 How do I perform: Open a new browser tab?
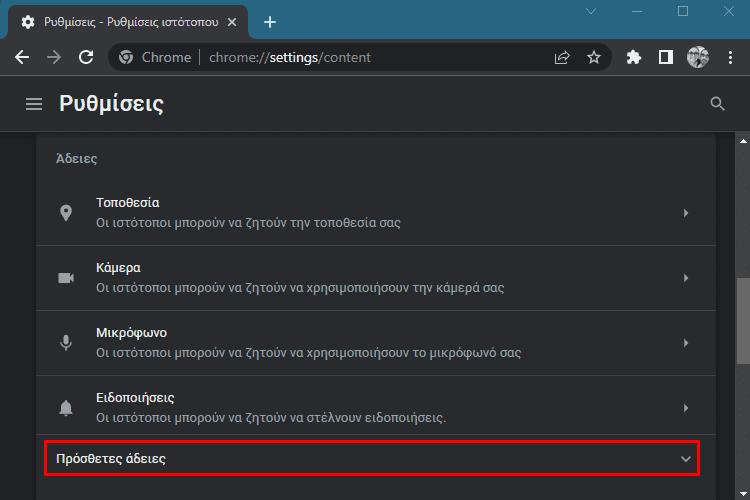(270, 22)
